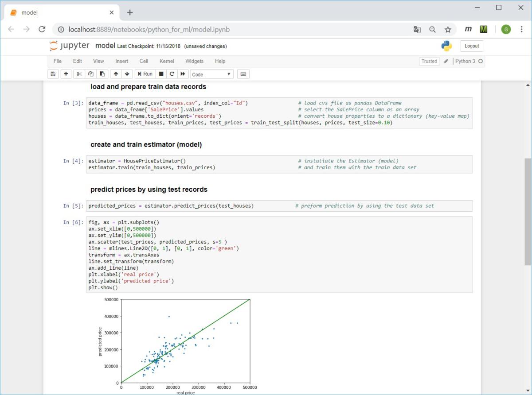This screenshot has height=395, width=532.
Task: Click the italic m extension icon
Action: (468, 29)
